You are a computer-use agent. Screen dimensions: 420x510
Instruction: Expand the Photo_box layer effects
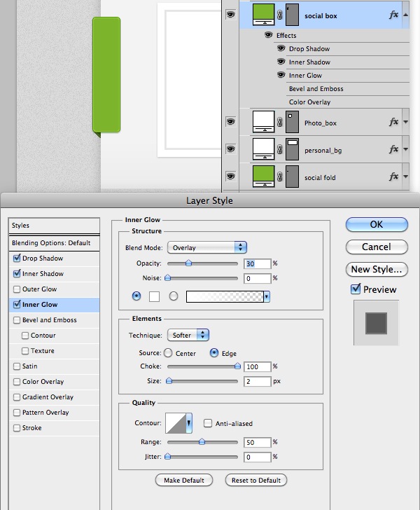tap(405, 122)
